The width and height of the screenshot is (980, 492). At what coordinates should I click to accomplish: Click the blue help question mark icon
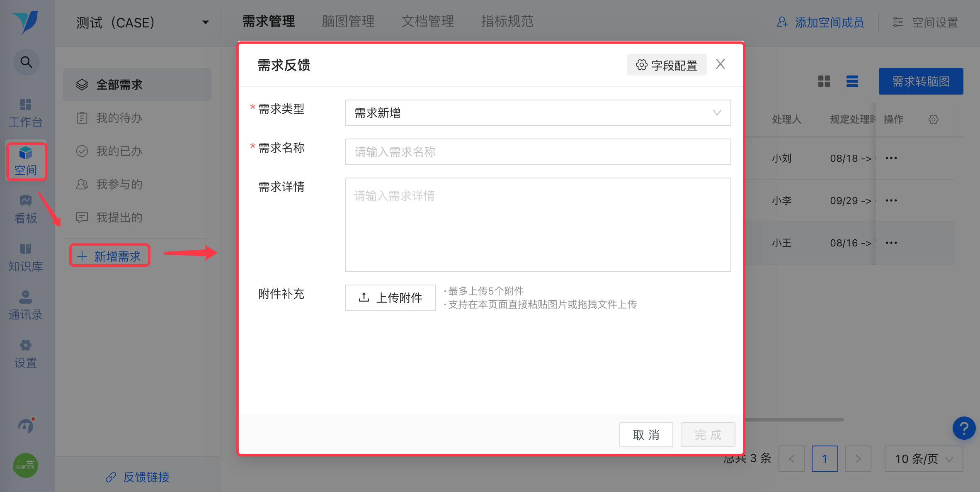click(964, 428)
